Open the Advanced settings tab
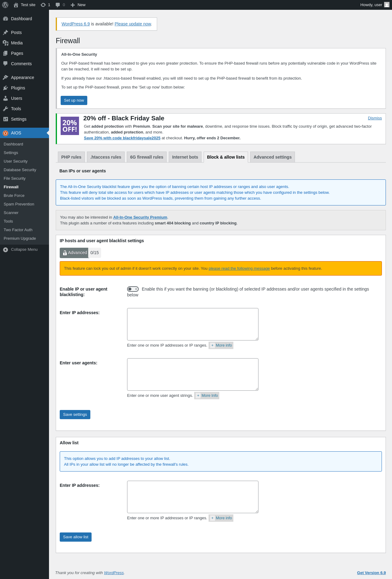 coord(273,157)
